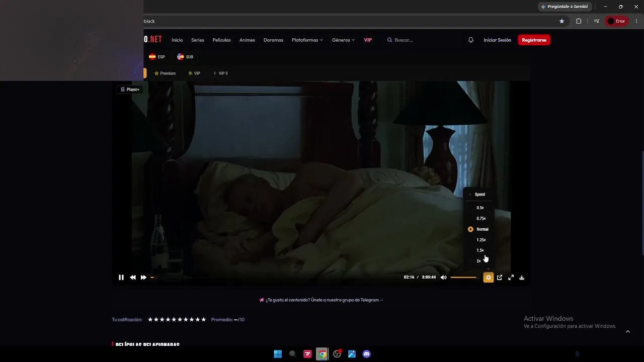Download the video using the download icon
Image resolution: width=644 pixels, height=362 pixels.
pos(522,278)
